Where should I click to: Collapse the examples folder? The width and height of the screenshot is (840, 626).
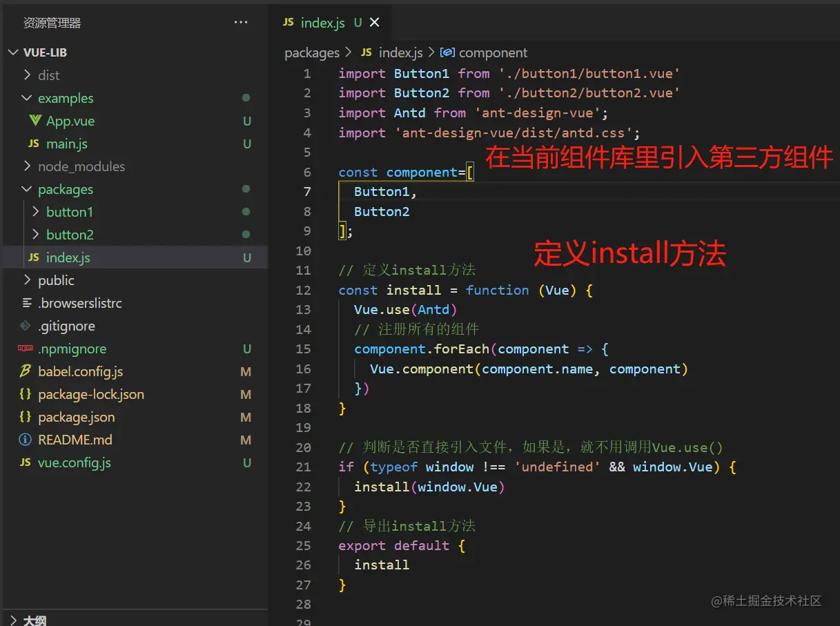(27, 98)
